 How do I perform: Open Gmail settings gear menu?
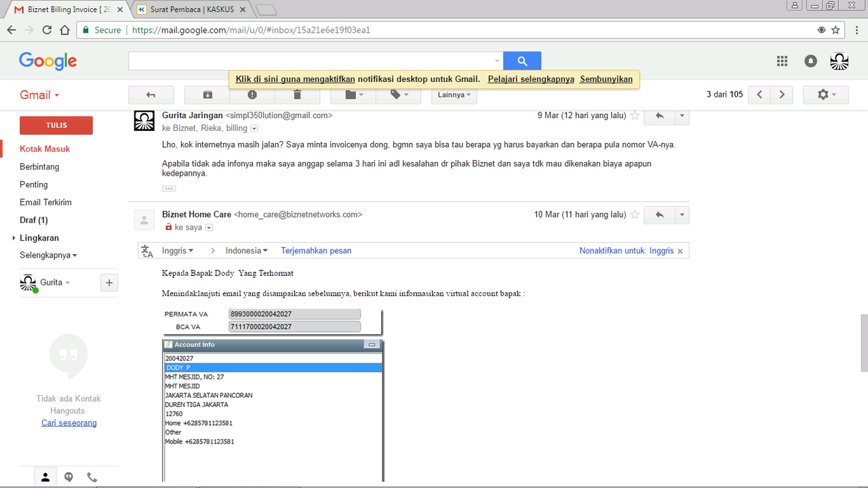click(x=826, y=95)
